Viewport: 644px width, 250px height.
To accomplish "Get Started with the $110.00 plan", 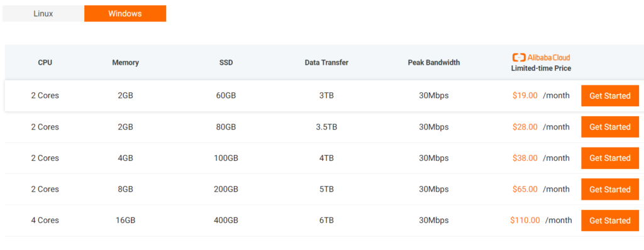I will [610, 220].
